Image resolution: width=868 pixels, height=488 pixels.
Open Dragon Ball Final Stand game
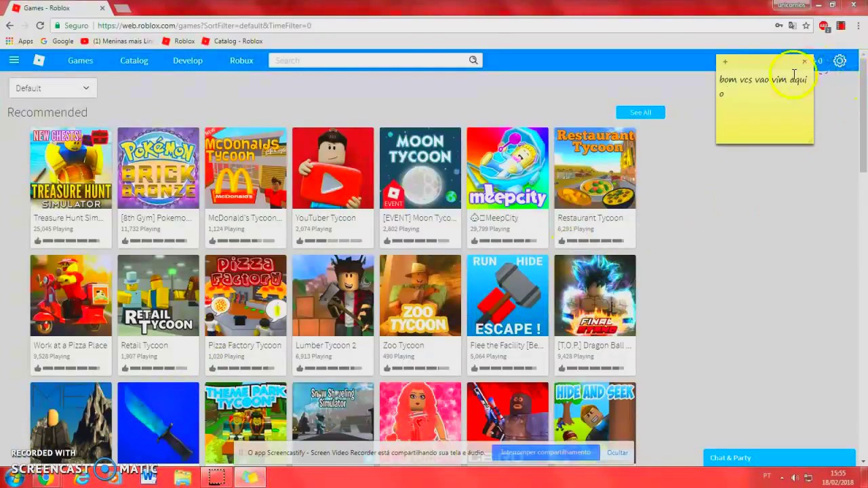click(x=595, y=314)
